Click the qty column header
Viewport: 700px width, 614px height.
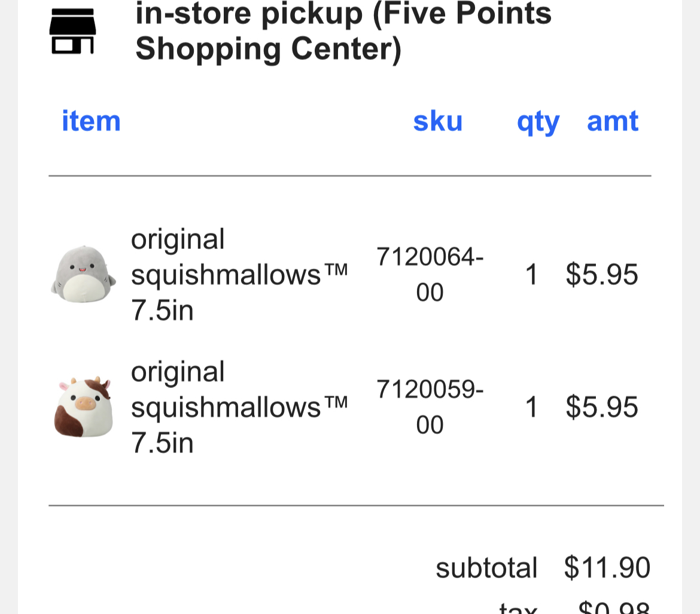point(538,121)
